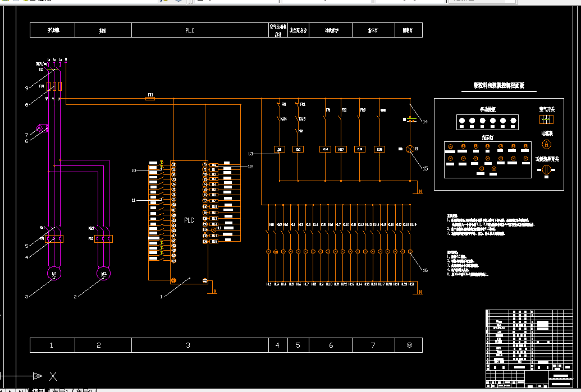Select bottom title row cell numbered 3

coord(200,345)
